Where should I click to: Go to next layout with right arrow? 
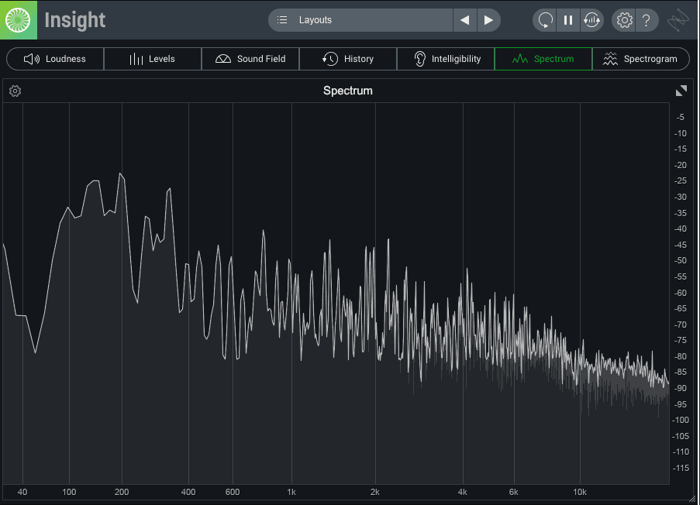tap(489, 20)
